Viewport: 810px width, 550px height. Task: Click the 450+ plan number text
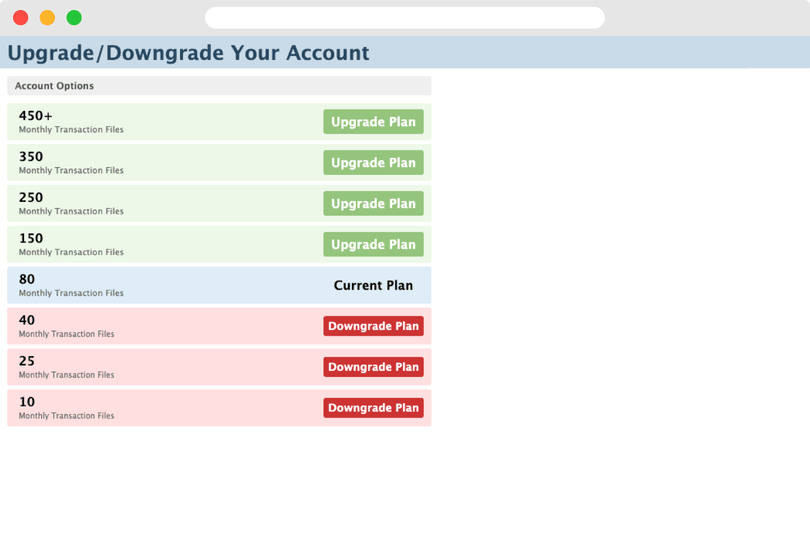(x=35, y=116)
